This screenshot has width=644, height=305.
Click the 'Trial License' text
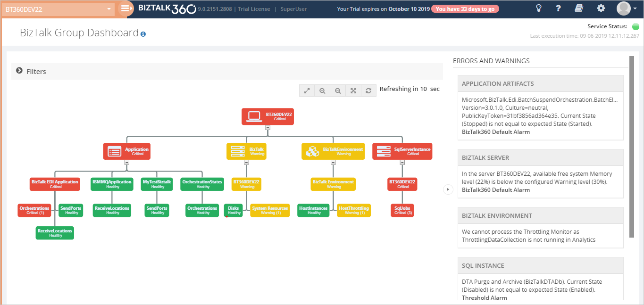254,9
